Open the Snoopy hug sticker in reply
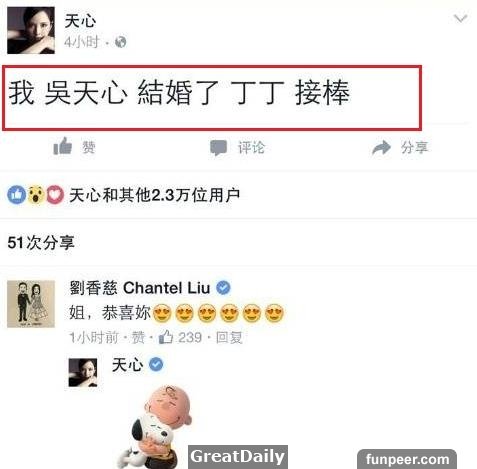The height and width of the screenshot is (469, 477). (x=155, y=427)
